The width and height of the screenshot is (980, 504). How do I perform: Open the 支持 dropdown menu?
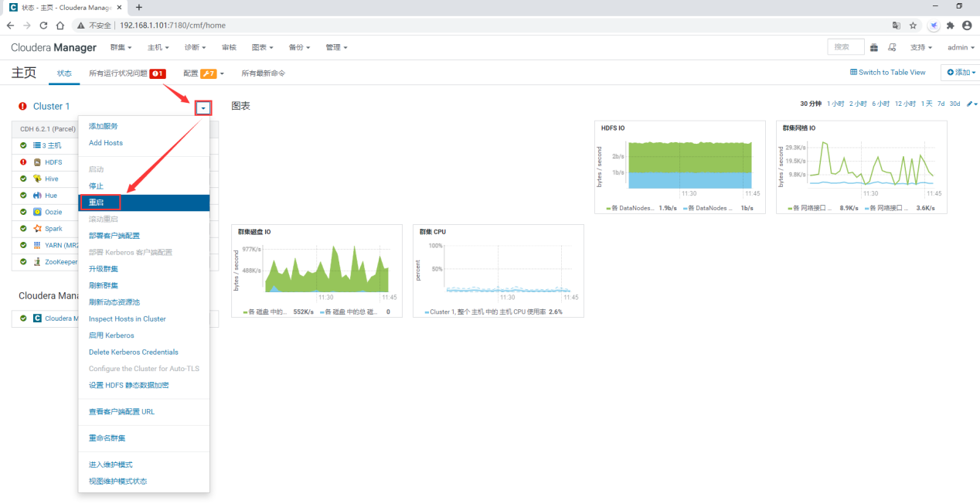920,47
